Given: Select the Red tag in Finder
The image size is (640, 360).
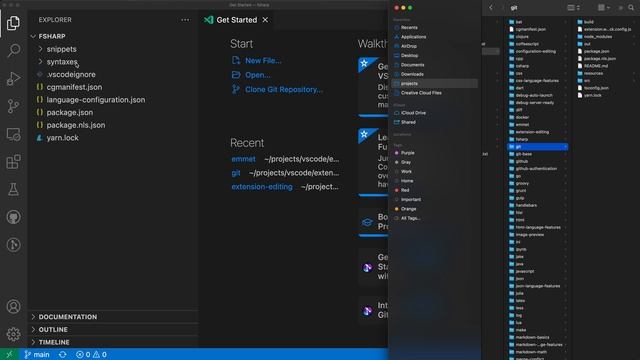Looking at the screenshot, I should pyautogui.click(x=405, y=190).
